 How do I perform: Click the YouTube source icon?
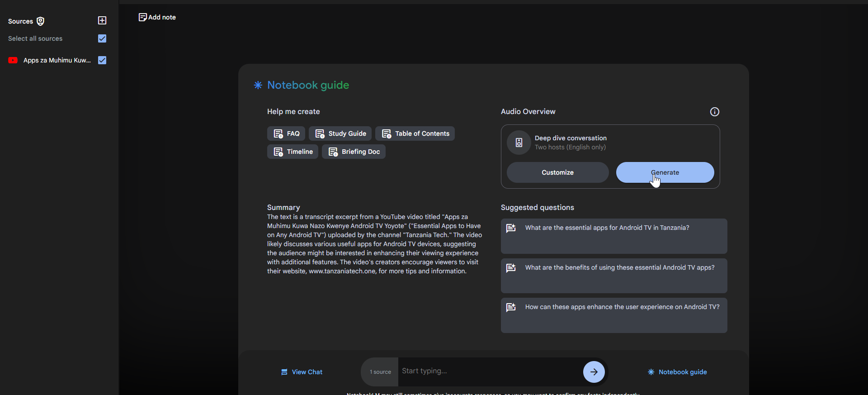coord(13,60)
